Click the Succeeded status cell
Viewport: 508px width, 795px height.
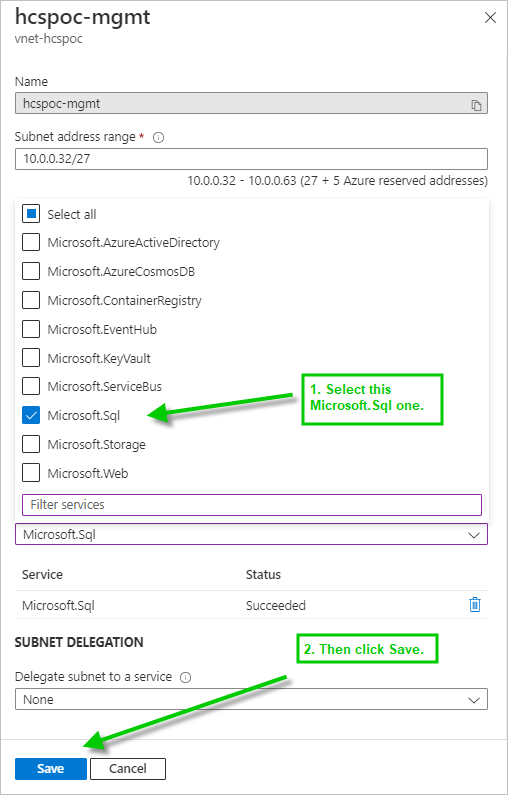276,605
